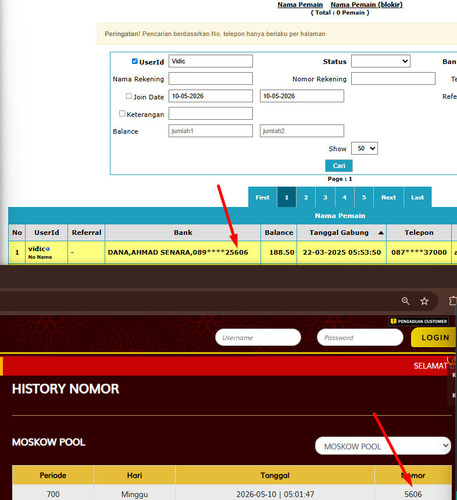Bookmark the page with the star icon
Image resolution: width=457 pixels, height=500 pixels.
click(424, 301)
